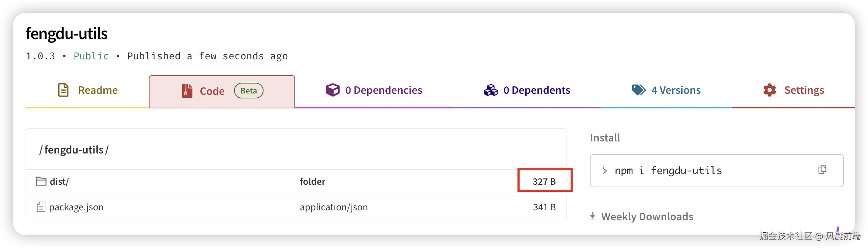Open the 0 Dependents tab
Viewport: 868px width, 248px height.
coord(537,90)
